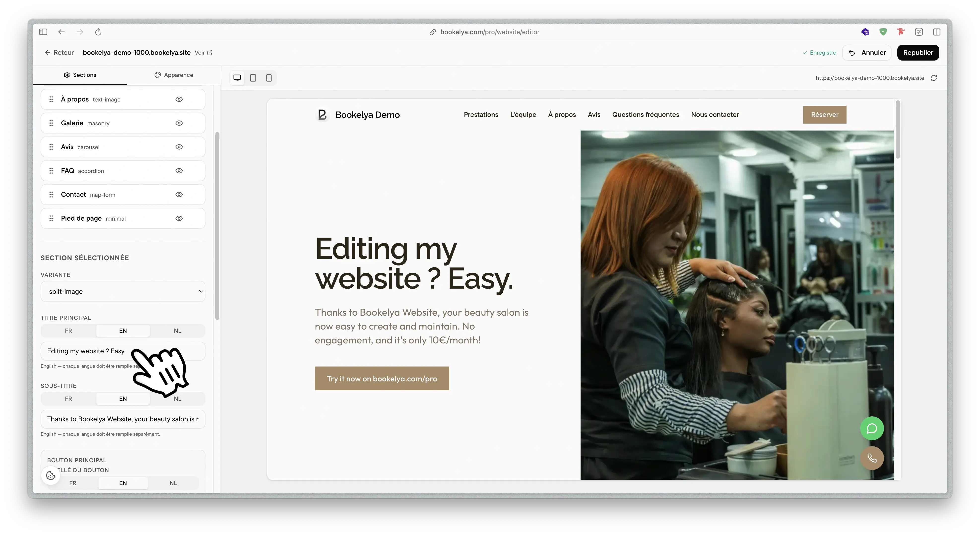Viewport: 980px width, 535px height.
Task: Open the Voir external site link
Action: tap(203, 53)
